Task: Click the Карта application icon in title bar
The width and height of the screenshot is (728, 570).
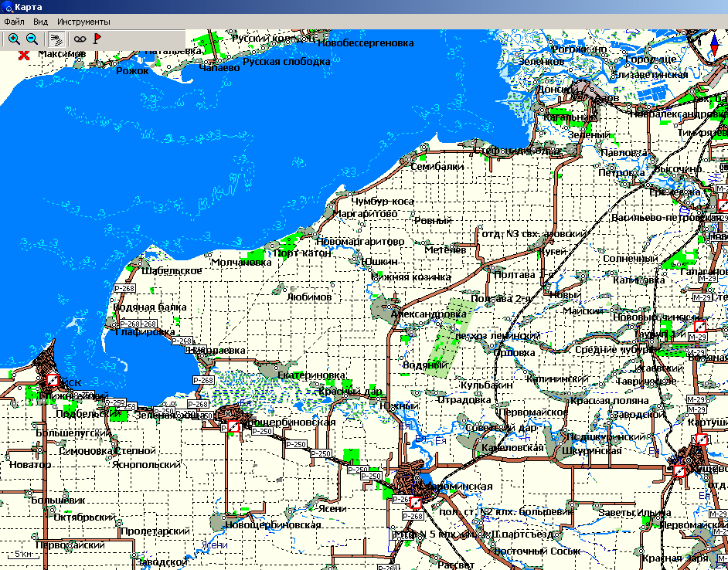Action: pyautogui.click(x=8, y=7)
